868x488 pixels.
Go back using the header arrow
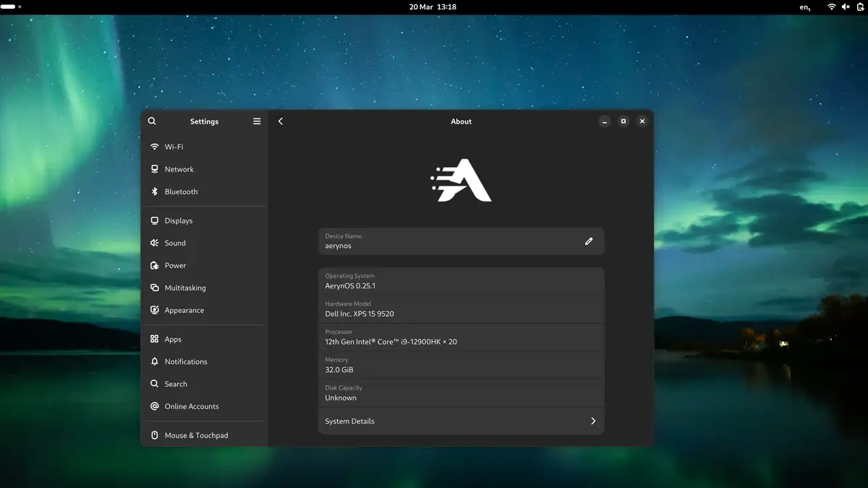click(281, 121)
